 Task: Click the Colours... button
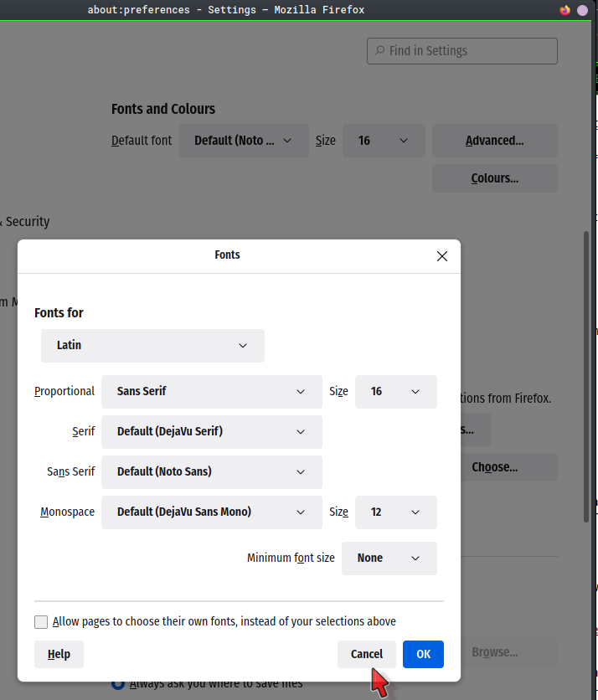click(494, 178)
